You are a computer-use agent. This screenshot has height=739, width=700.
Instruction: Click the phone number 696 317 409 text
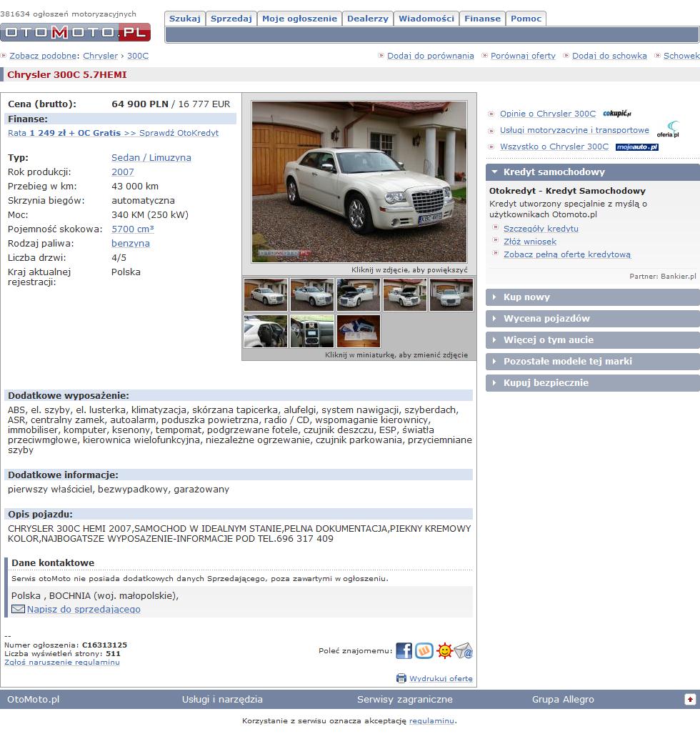305,539
